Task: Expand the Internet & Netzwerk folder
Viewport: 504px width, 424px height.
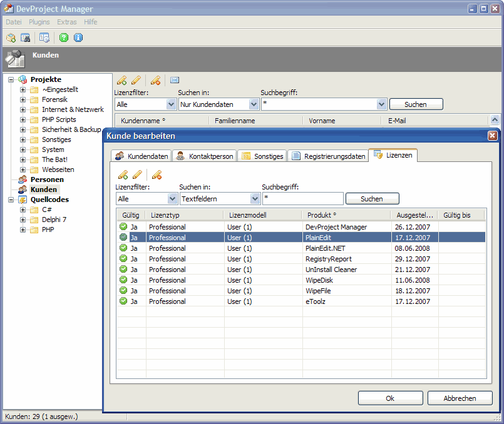Action: [23, 110]
